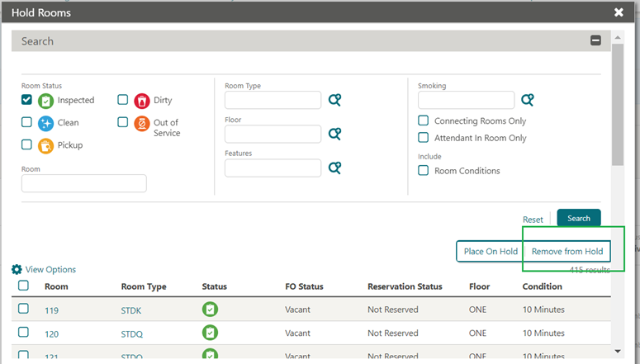Select the checkbox for room 119
Viewport: 640px width, 364px height.
24,309
